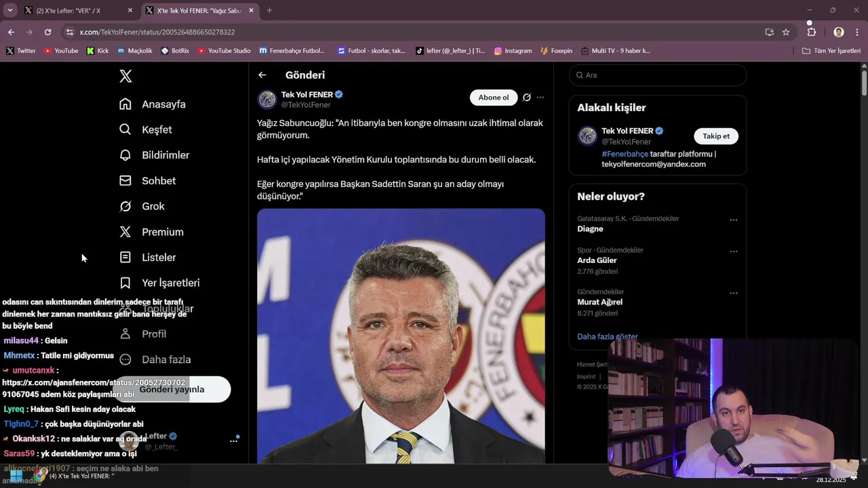
Task: Open Lefter account menu dots
Action: pyautogui.click(x=233, y=441)
